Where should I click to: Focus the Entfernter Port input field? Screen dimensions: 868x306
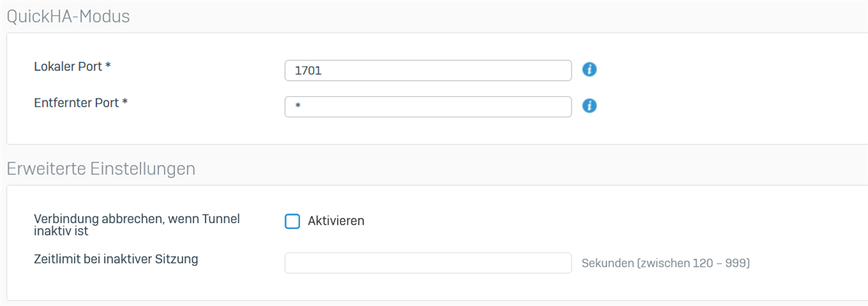(429, 107)
